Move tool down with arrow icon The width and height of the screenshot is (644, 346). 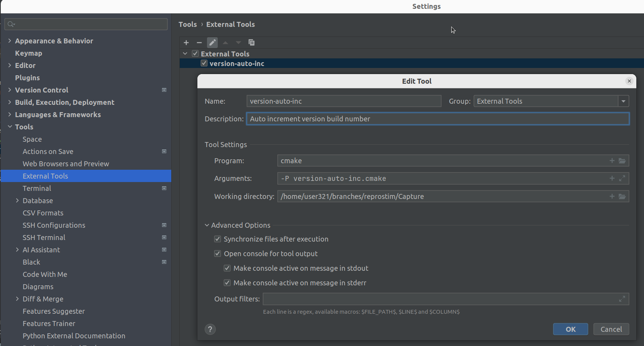238,43
